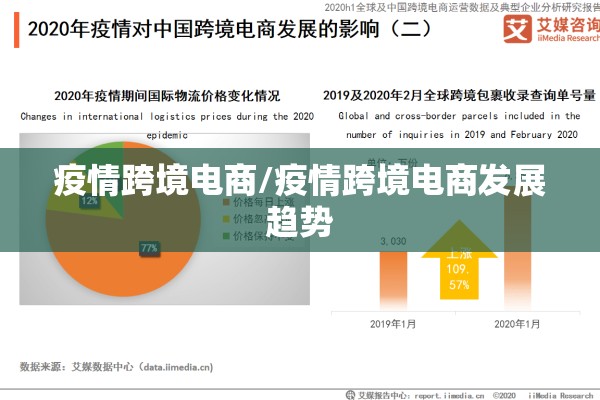Image resolution: width=600 pixels, height=400 pixels.
Task: Click the footer 艾媒报告中心 globe icon
Action: 350,395
